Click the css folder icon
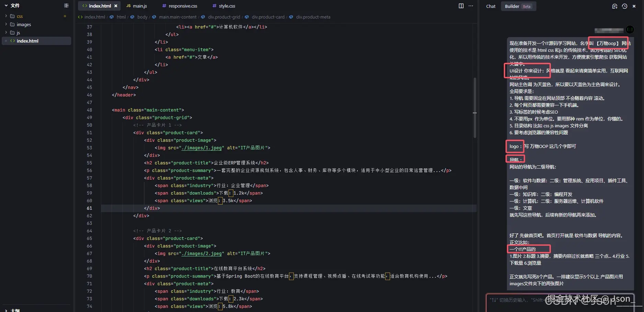 click(12, 16)
